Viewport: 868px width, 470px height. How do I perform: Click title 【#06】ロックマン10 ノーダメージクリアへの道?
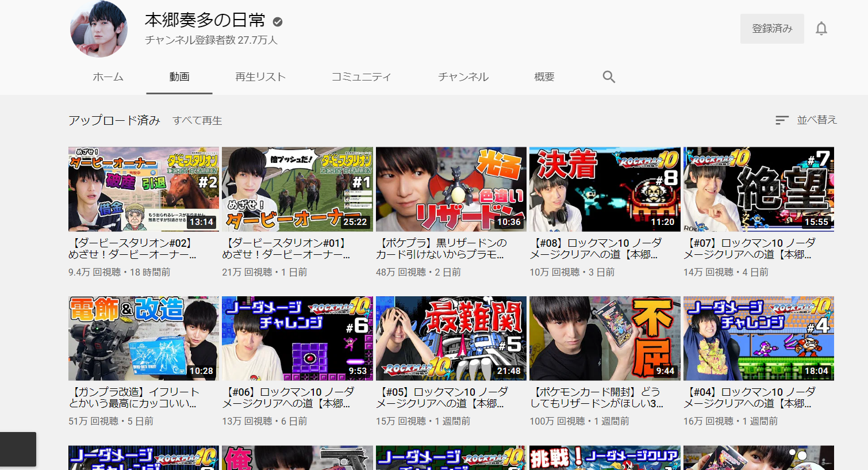coord(288,398)
